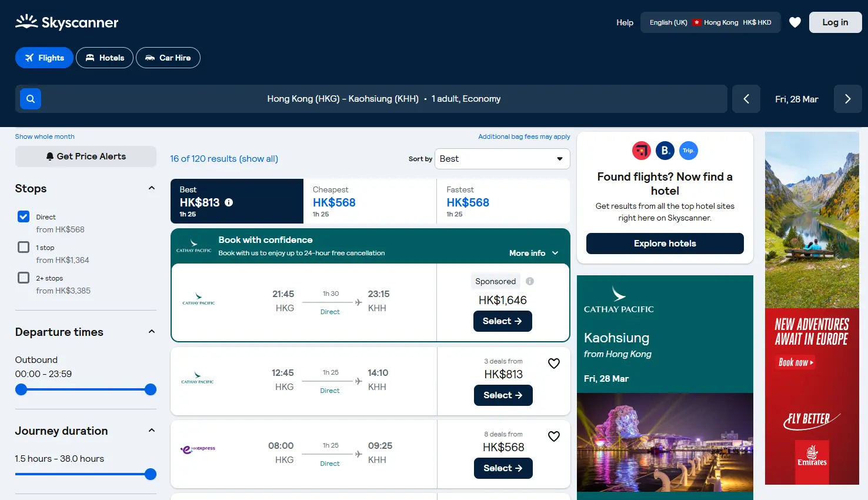This screenshot has width=868, height=500.
Task: Click Cathay Pacific logo in confidence banner
Action: [x=194, y=246]
